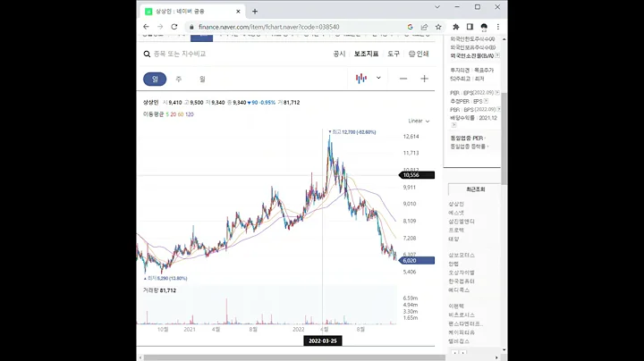Open the Chrome profile avatar
This screenshot has height=361, width=644.
pos(484,27)
